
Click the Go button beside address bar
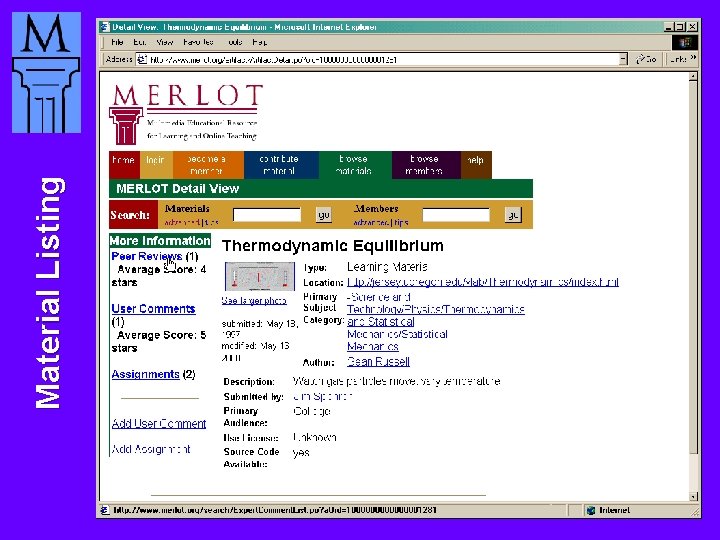646,59
